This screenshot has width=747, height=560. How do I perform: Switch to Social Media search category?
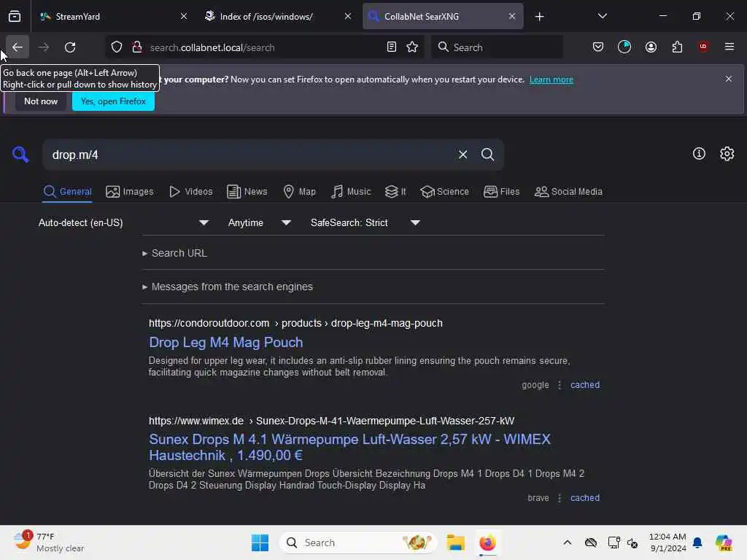coord(568,192)
